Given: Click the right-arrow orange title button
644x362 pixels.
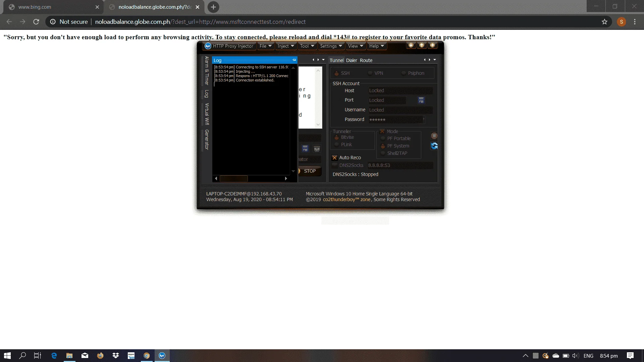Looking at the screenshot, I should 432,45.
